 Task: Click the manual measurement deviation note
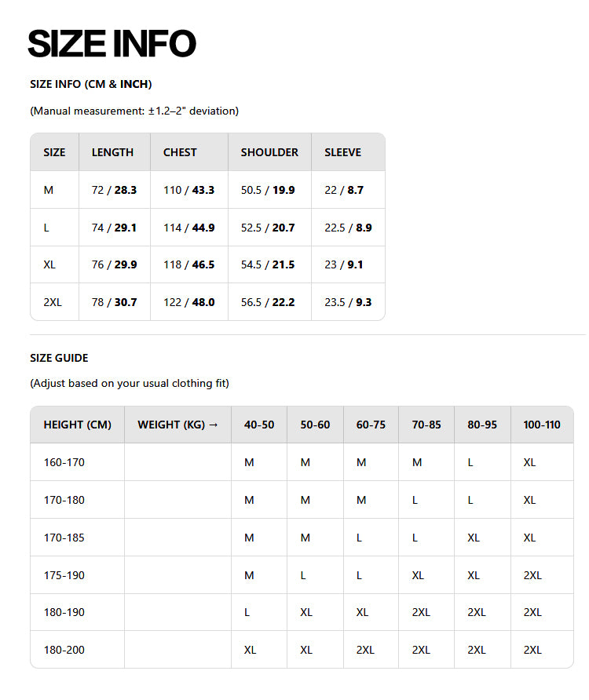(x=134, y=111)
